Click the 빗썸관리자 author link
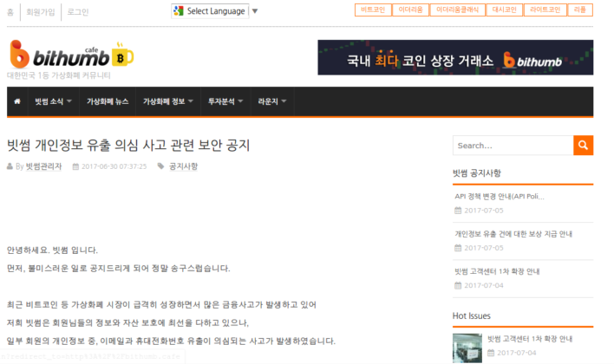The height and width of the screenshot is (364, 614). click(44, 166)
